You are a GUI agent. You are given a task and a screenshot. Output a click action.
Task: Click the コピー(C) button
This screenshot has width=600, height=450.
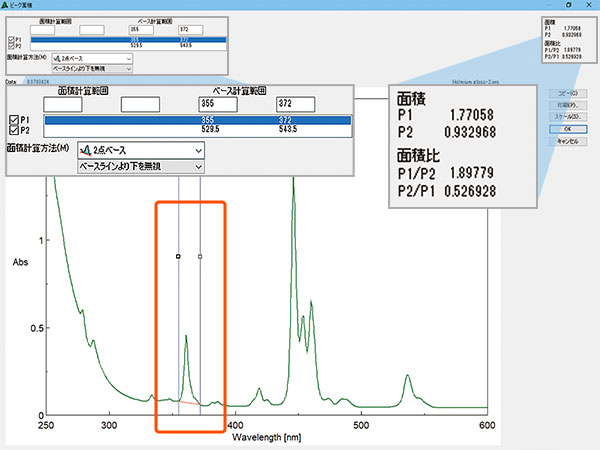568,93
